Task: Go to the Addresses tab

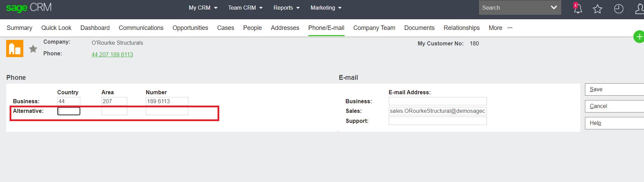Action: coord(285,28)
